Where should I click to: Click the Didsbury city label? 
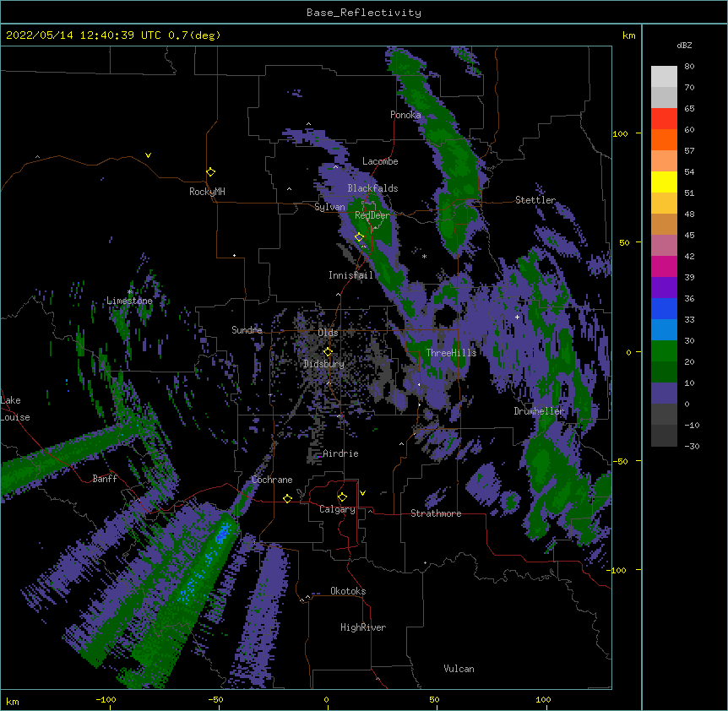tap(323, 364)
